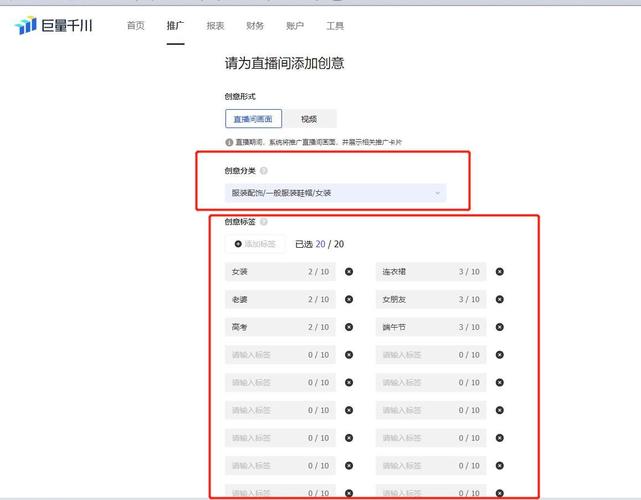Click the dropdown arrow in 创意分类
The height and width of the screenshot is (500, 641).
pos(437,193)
